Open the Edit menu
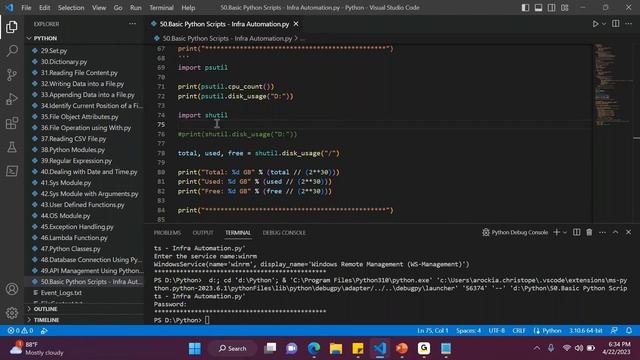Image resolution: width=640 pixels, height=360 pixels. point(44,8)
